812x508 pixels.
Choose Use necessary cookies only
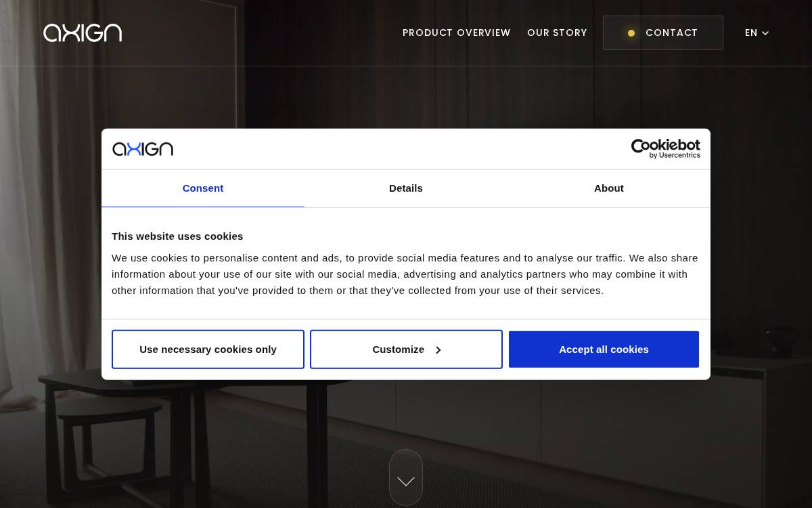tap(208, 350)
